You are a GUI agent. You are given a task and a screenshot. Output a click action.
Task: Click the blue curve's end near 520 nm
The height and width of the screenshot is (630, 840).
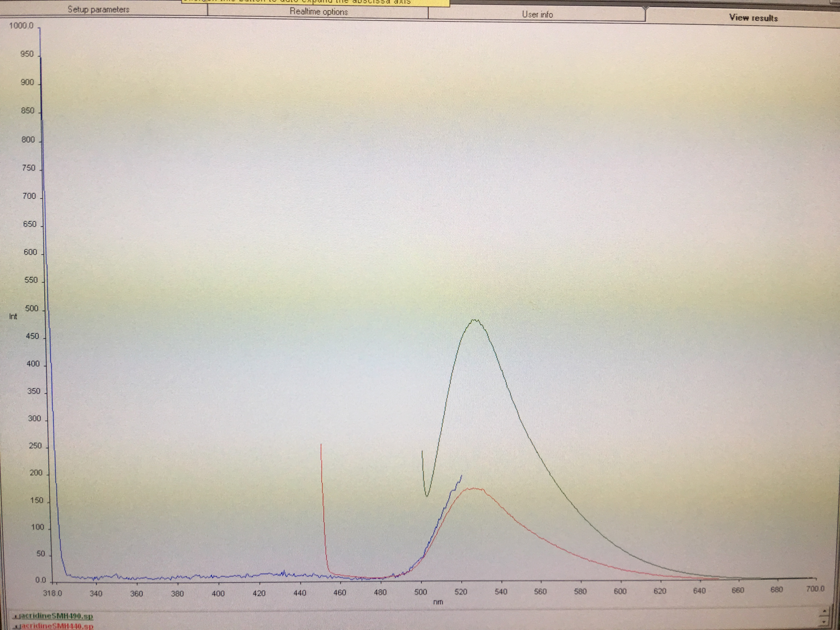(461, 475)
